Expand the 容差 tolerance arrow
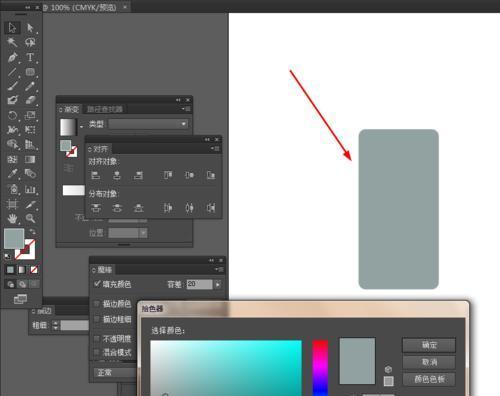Screen dimensions: 500x396 coord(218,284)
